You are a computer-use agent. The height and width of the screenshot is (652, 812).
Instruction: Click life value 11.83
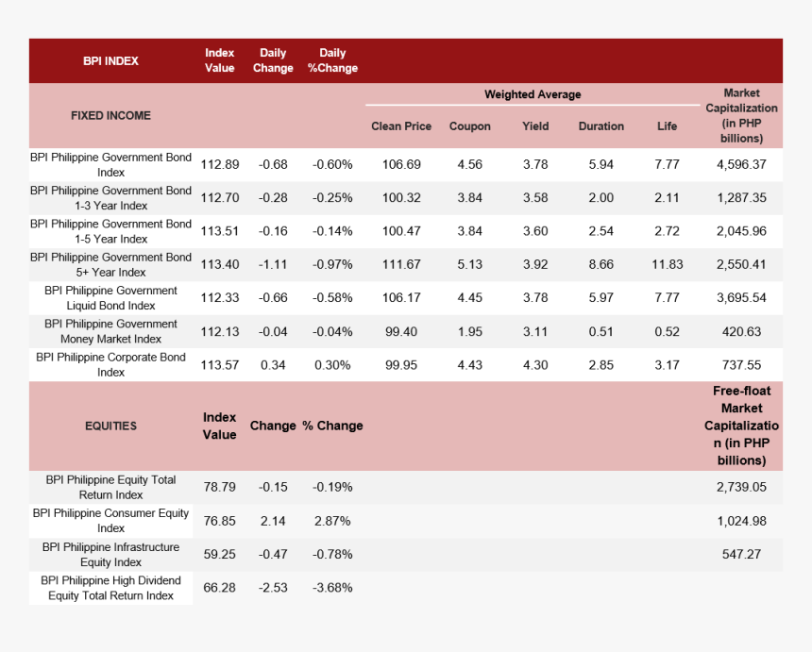pyautogui.click(x=667, y=264)
